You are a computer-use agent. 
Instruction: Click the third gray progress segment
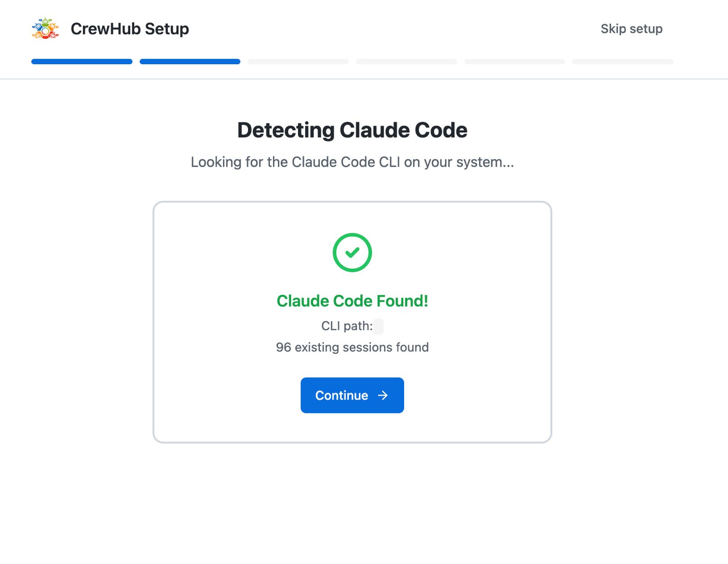tap(298, 61)
